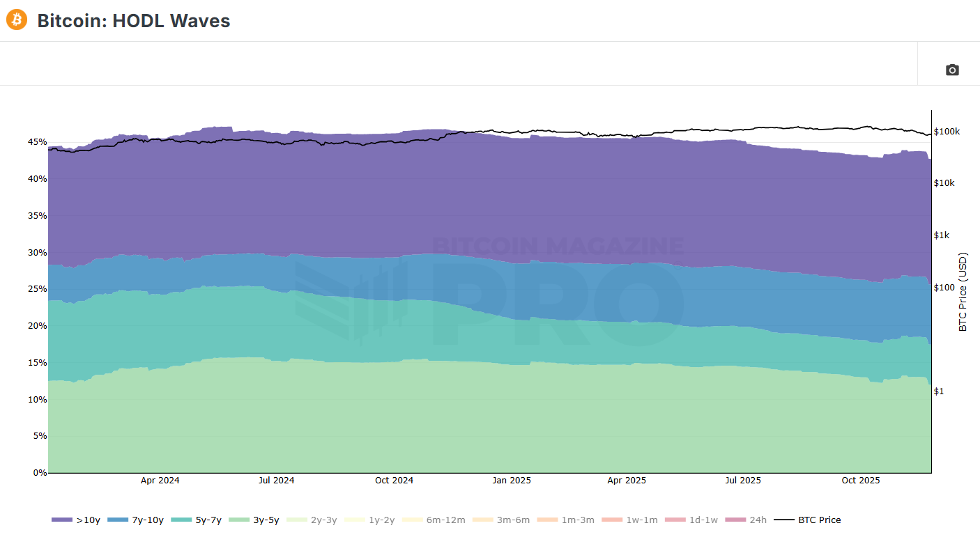Click the Jan 2025 axis label
Screen dimensions: 980x537
pos(512,480)
